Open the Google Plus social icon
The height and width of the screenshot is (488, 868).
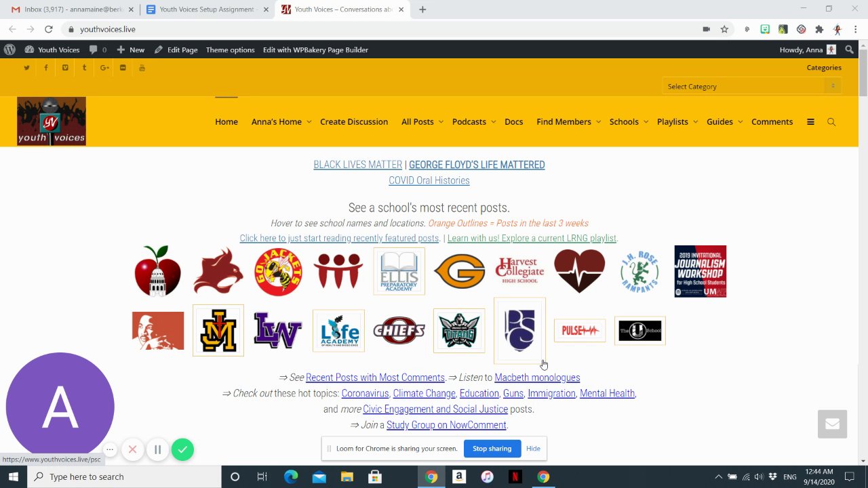(x=104, y=68)
